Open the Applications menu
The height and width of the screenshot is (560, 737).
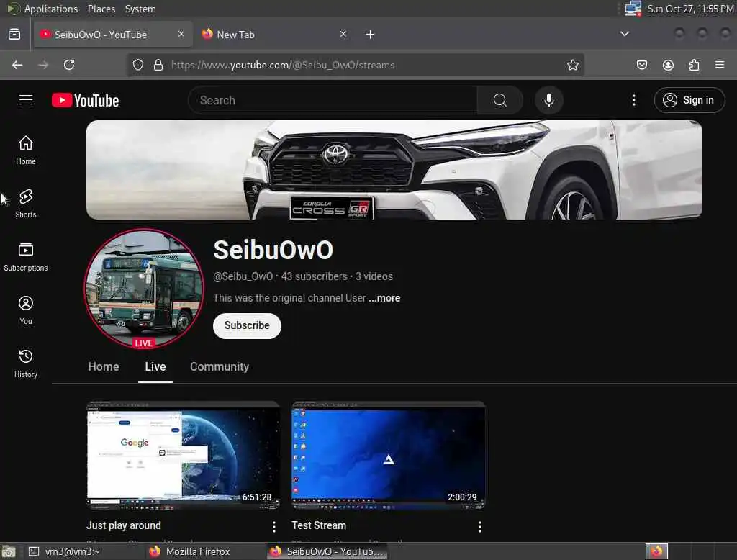pos(51,9)
